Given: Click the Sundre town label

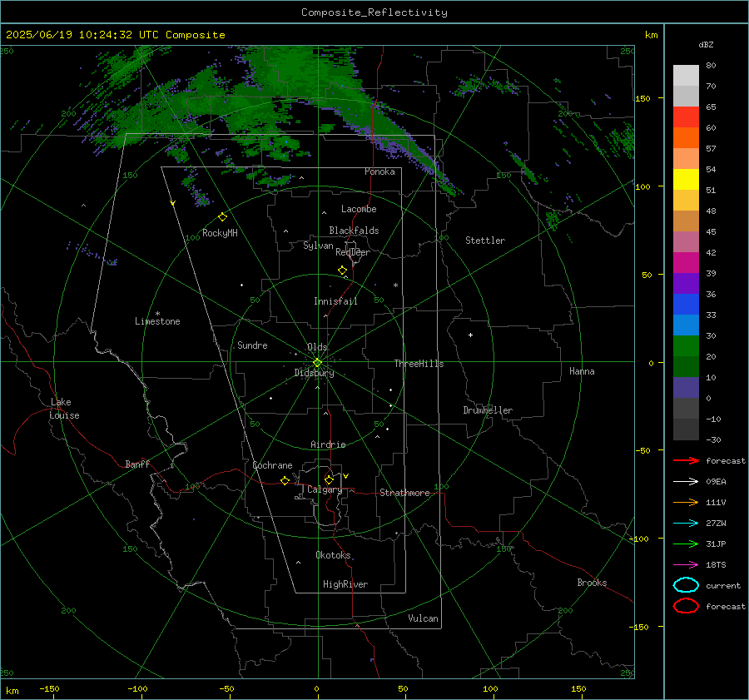Looking at the screenshot, I should click(252, 345).
